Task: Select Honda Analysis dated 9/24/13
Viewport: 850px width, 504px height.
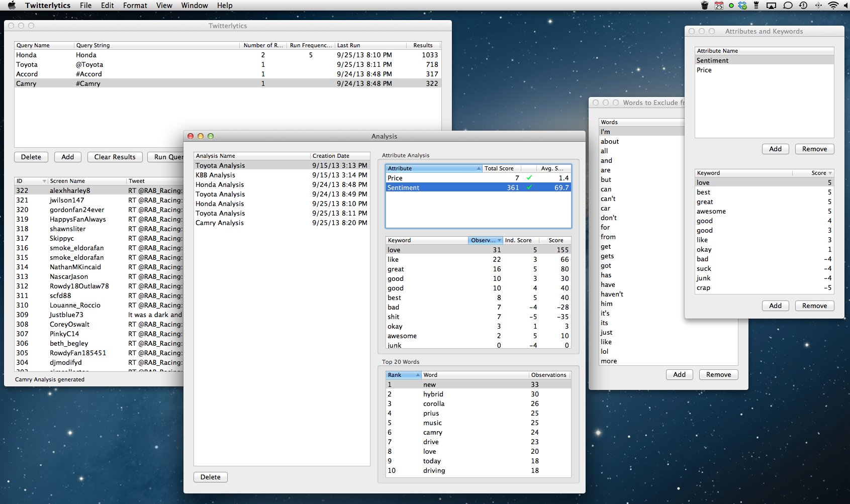Action: 281,184
